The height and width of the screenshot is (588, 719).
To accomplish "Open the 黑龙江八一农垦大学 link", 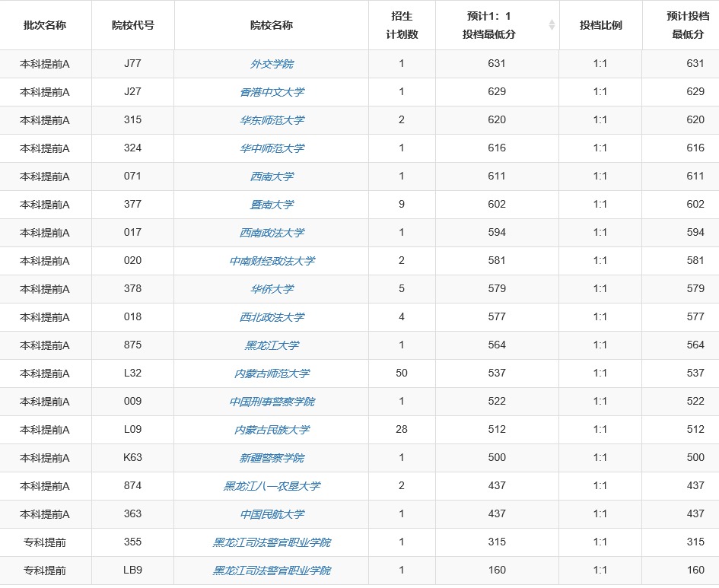I will tap(272, 486).
